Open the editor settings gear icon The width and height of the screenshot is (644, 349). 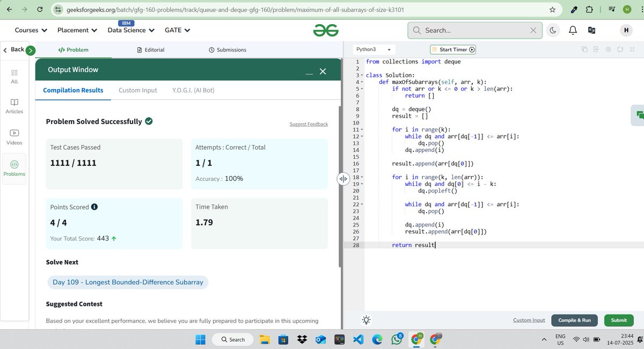(608, 49)
